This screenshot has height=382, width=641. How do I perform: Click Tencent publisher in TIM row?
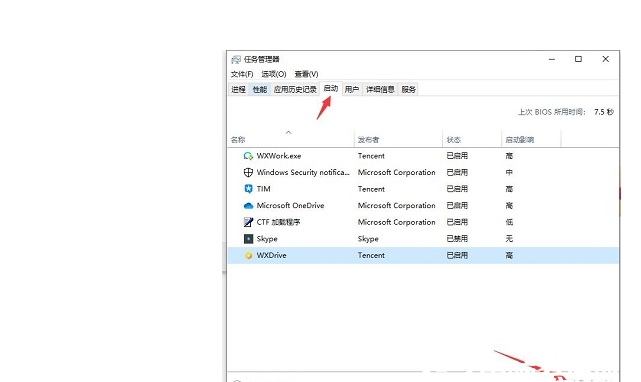371,189
